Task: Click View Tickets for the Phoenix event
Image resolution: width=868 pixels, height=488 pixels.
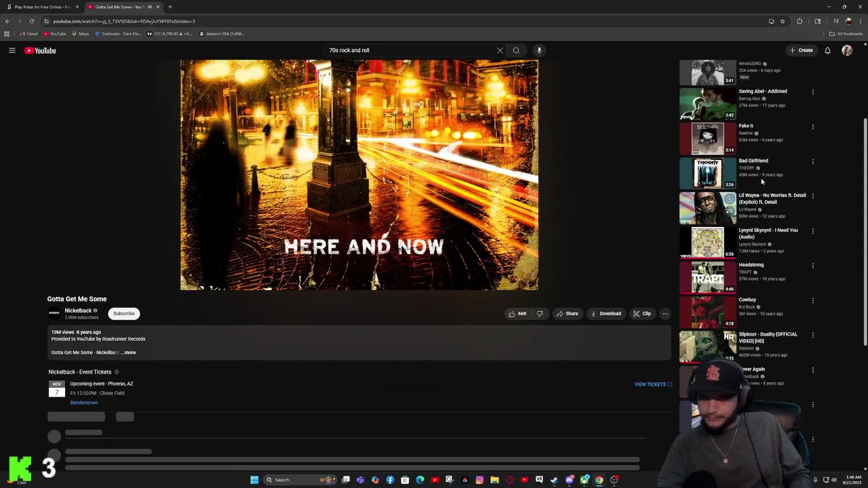Action: (653, 384)
